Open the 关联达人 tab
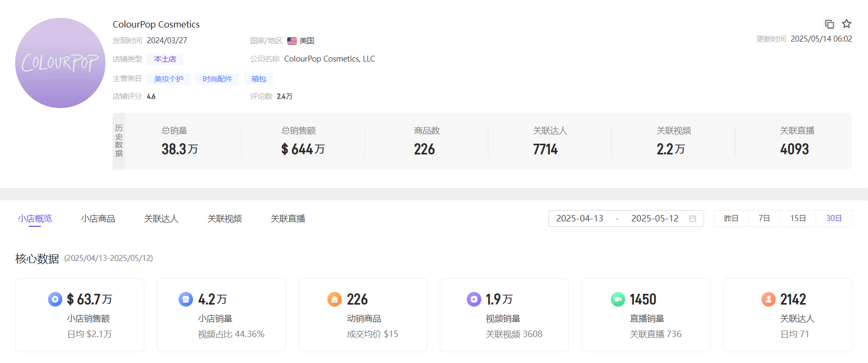The height and width of the screenshot is (363, 868). pyautogui.click(x=161, y=218)
